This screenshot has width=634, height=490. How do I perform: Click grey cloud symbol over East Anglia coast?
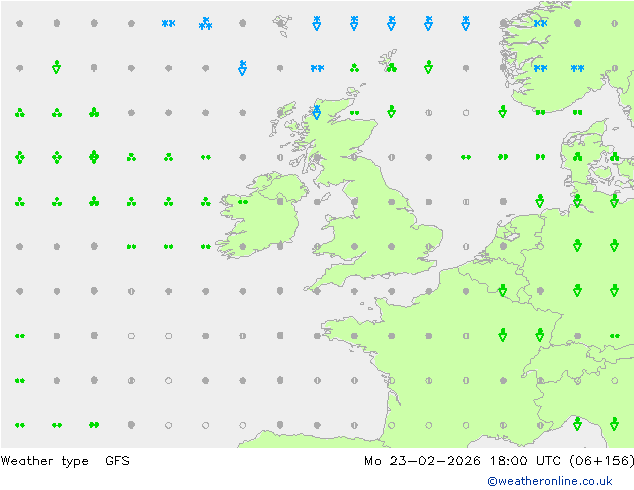tap(429, 246)
